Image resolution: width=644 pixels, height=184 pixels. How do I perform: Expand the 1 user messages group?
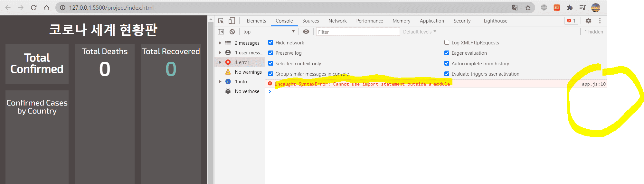coord(220,52)
